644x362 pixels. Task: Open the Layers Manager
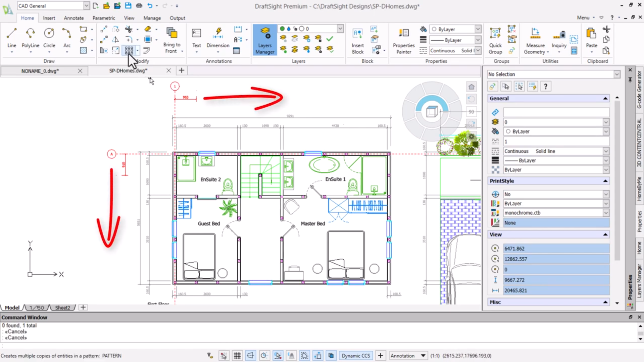point(265,40)
